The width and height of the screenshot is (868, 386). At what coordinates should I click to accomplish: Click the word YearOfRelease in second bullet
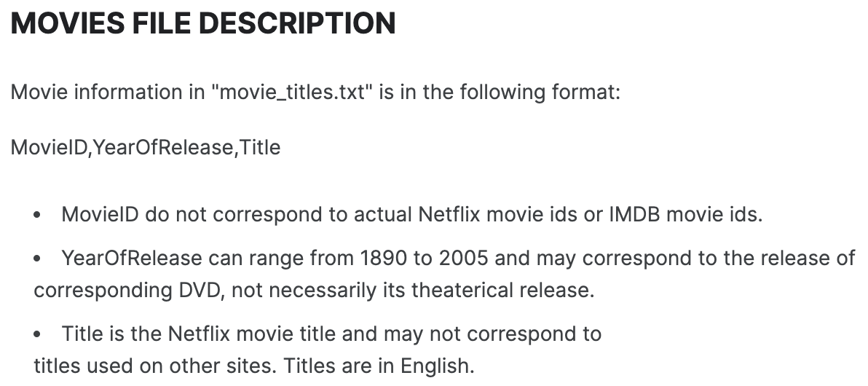point(132,258)
